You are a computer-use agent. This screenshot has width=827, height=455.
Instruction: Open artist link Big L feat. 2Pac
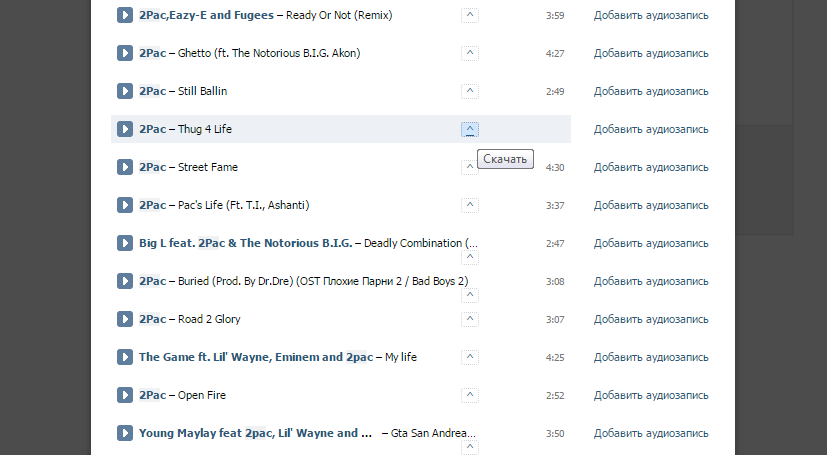(246, 243)
